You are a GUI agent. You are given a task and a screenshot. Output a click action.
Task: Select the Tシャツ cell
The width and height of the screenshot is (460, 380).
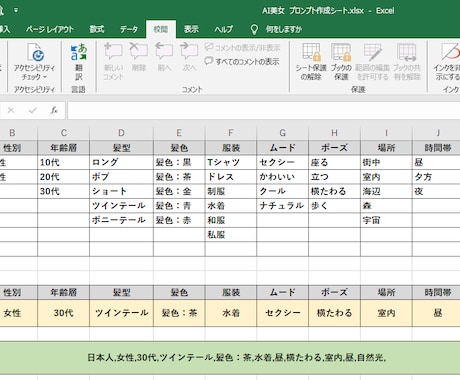231,162
